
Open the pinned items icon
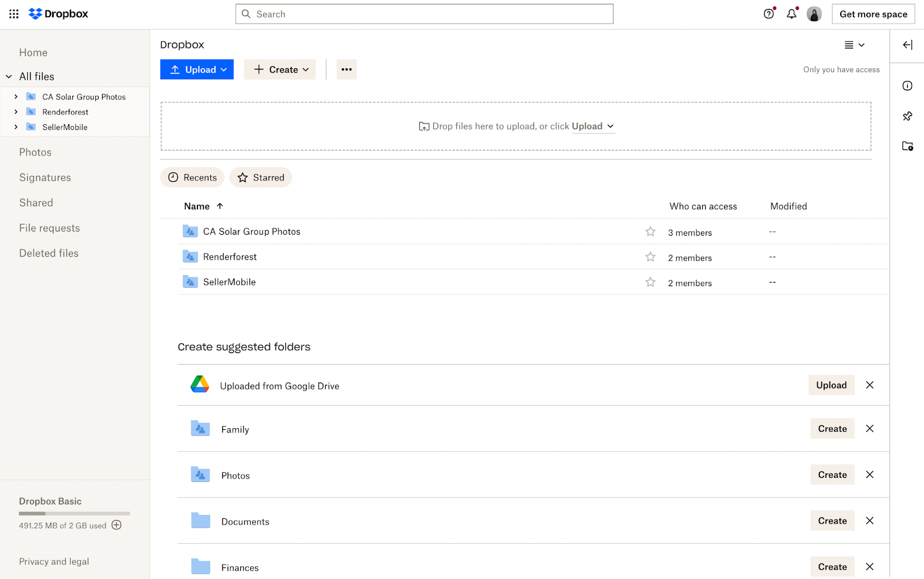tap(908, 116)
